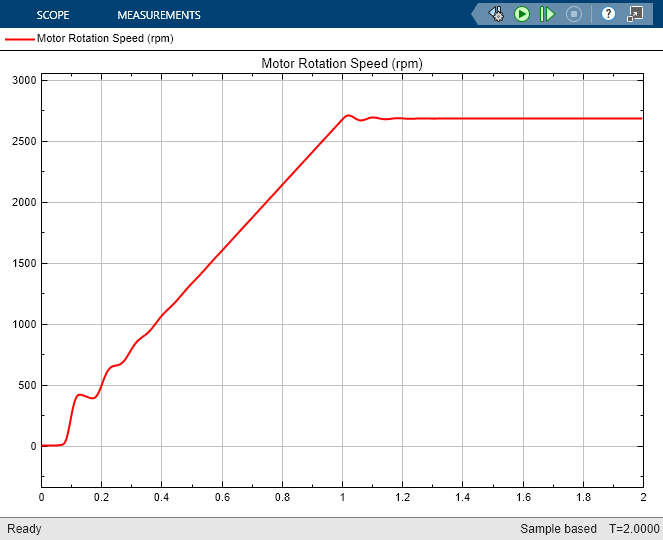
Task: Click the x-axis tick label 1.2
Action: 403,497
